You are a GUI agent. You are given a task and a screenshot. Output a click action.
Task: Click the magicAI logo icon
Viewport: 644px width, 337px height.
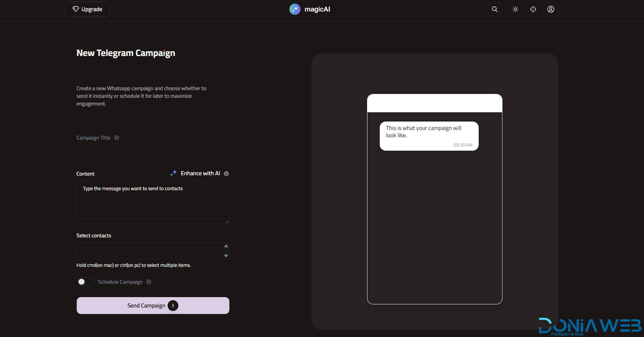pos(295,9)
